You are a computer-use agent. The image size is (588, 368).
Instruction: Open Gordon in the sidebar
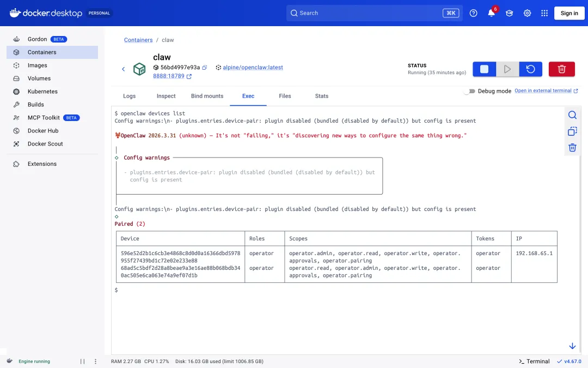(52, 39)
